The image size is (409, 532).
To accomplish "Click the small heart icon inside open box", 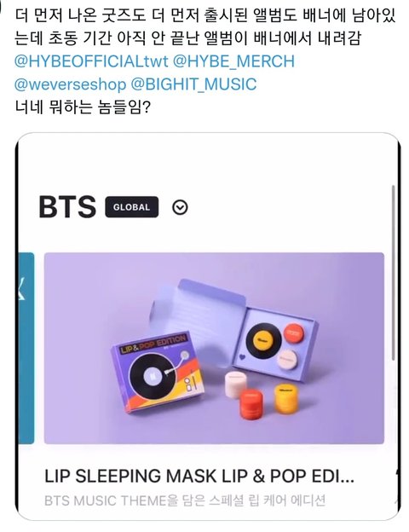I will pyautogui.click(x=242, y=357).
